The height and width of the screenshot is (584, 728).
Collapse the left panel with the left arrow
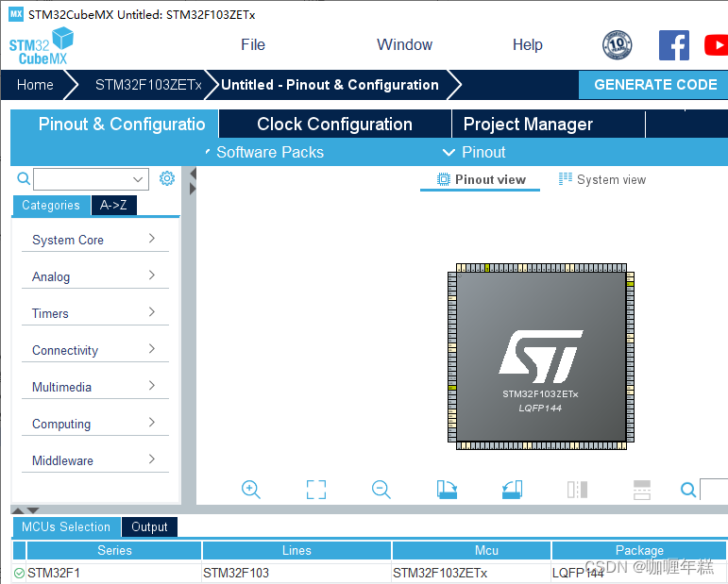[194, 174]
